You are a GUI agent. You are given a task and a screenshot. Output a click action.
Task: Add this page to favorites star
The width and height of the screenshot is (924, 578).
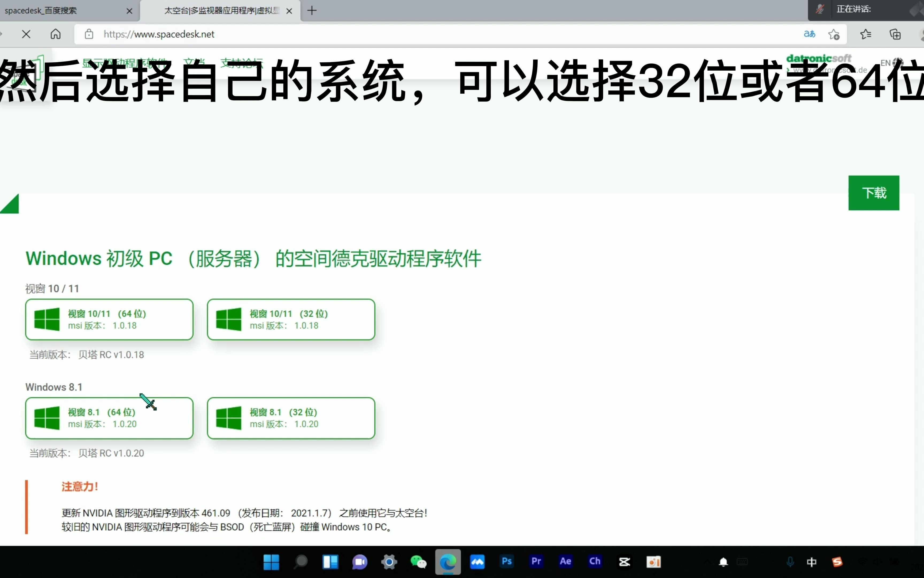834,35
